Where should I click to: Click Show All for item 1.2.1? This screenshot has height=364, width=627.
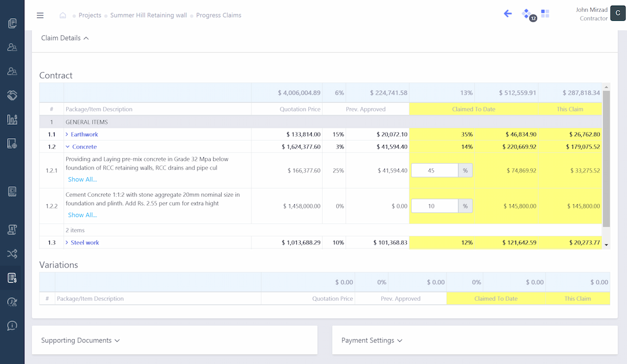[x=82, y=179]
